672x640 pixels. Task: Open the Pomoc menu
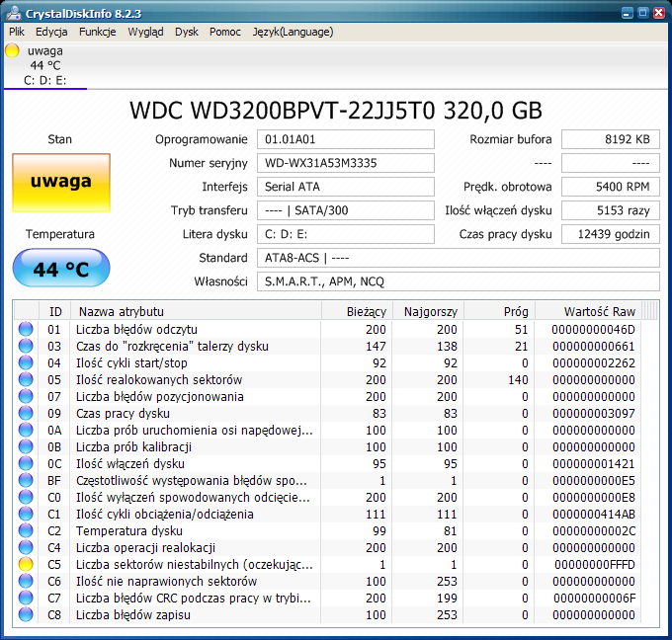[225, 32]
